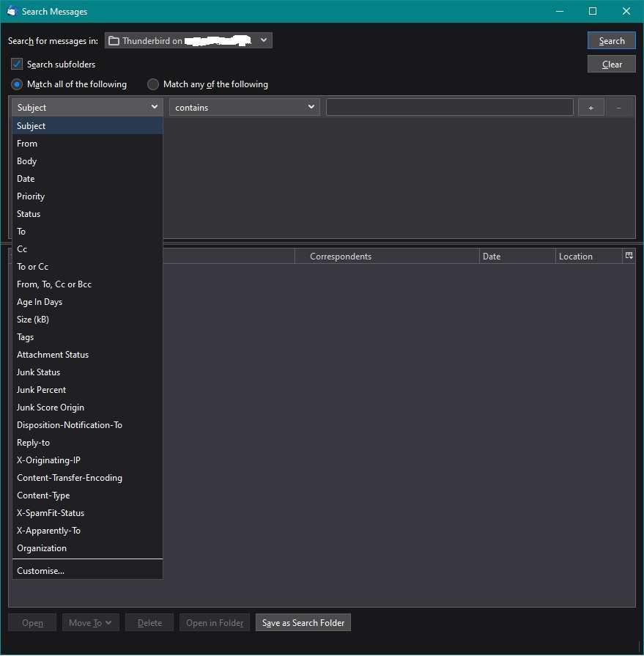The height and width of the screenshot is (656, 644).
Task: Select Size (kB) field
Action: pos(87,320)
